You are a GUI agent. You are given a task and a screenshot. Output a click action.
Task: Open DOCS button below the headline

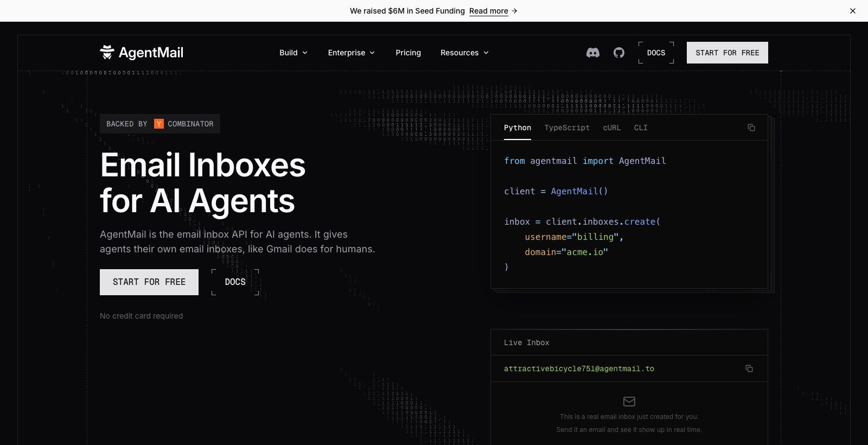pos(235,282)
